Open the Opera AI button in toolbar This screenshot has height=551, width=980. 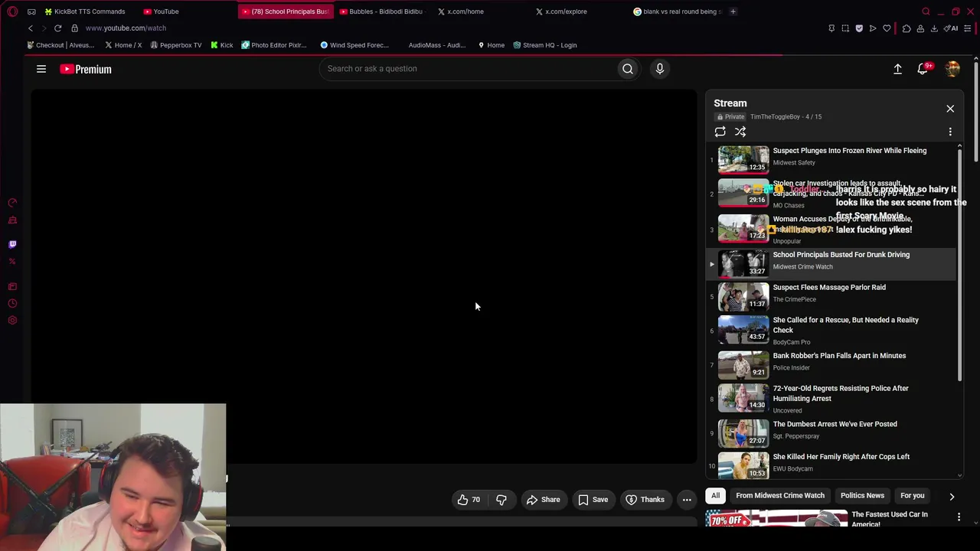tap(951, 28)
